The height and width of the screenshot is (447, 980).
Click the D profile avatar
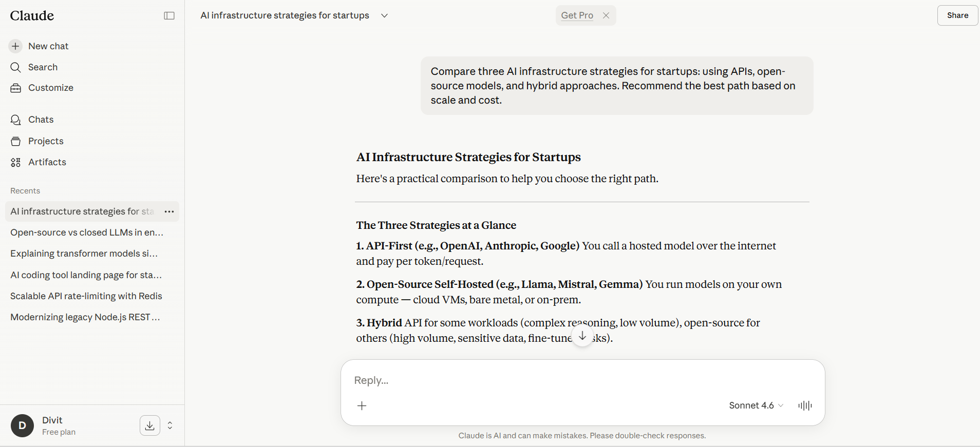[x=23, y=425]
